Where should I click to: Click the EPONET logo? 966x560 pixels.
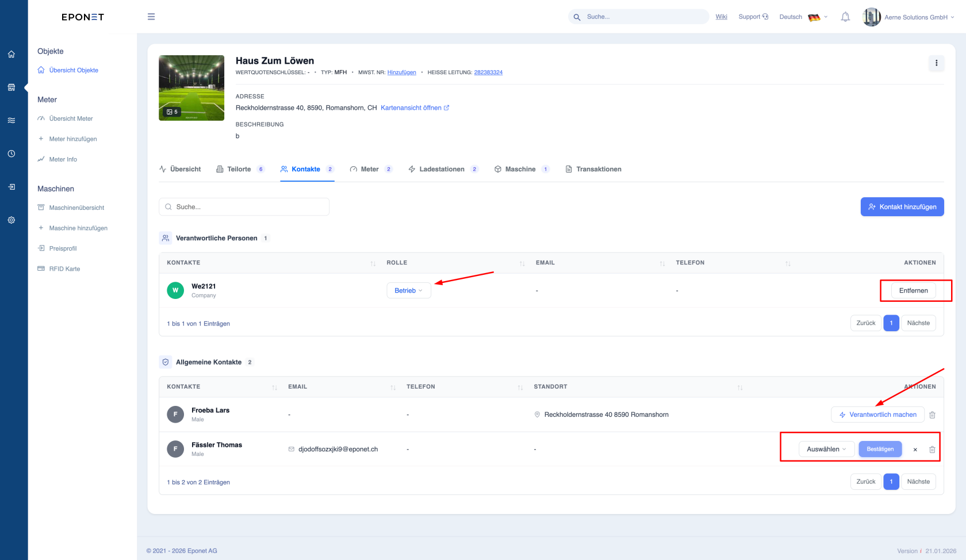tap(83, 17)
